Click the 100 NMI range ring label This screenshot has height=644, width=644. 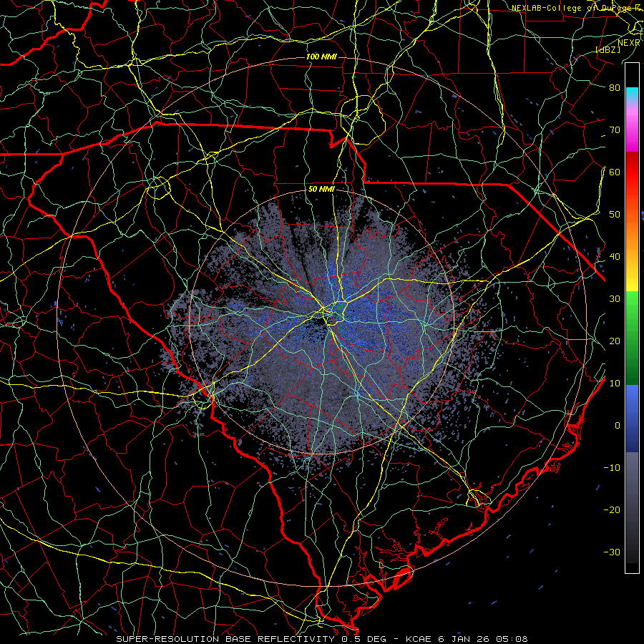point(321,57)
